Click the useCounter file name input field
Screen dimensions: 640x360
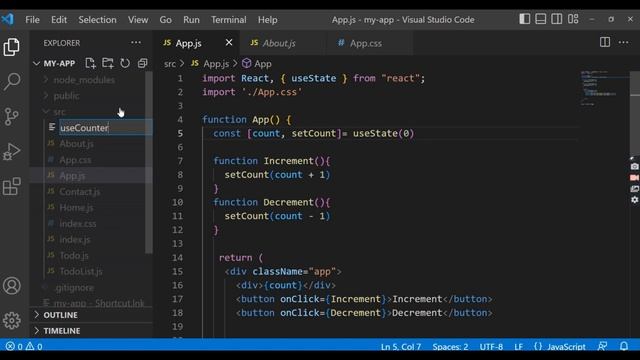[x=105, y=127]
